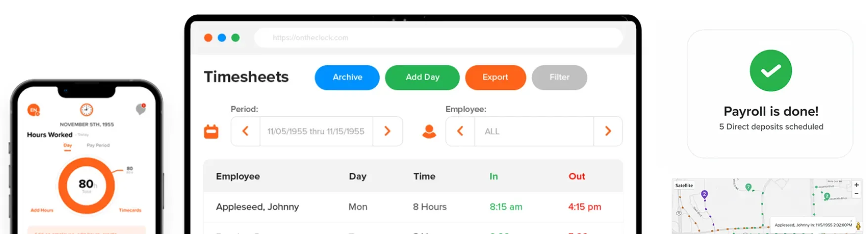Switch to the Pay Period tab

[98, 146]
